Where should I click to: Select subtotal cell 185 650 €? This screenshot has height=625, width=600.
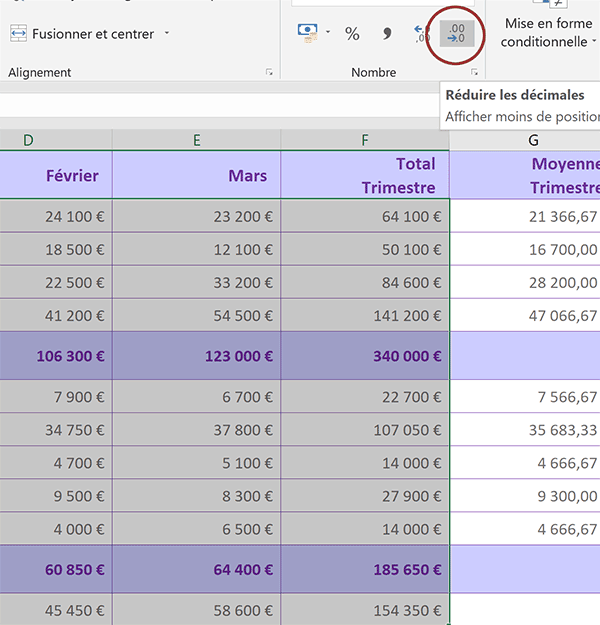coord(365,569)
